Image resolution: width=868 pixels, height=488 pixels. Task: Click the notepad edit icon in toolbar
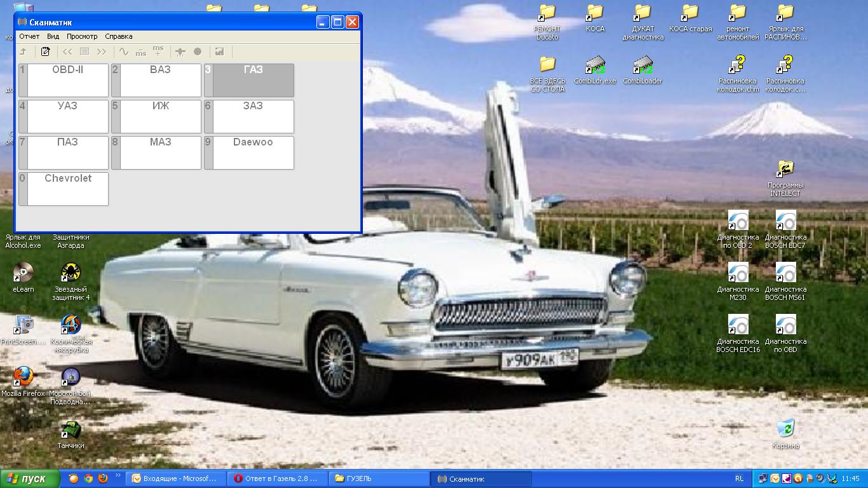point(45,52)
